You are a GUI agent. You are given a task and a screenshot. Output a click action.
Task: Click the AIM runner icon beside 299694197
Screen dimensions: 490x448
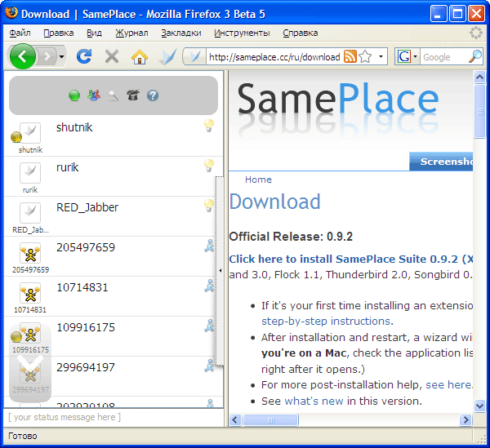(209, 366)
